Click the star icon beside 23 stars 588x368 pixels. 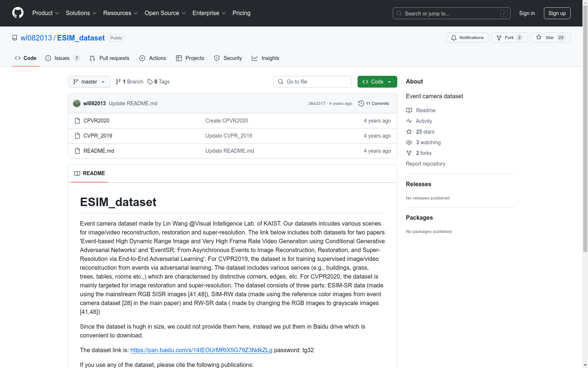point(409,132)
